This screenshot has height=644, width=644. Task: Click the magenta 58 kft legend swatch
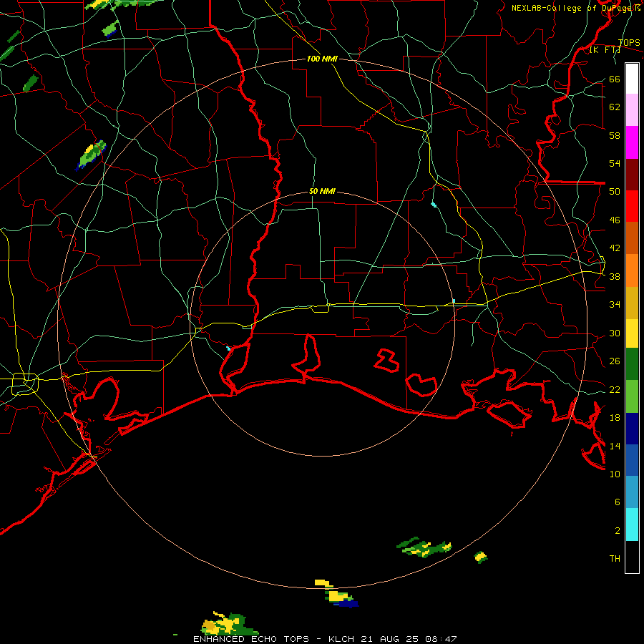click(x=632, y=142)
